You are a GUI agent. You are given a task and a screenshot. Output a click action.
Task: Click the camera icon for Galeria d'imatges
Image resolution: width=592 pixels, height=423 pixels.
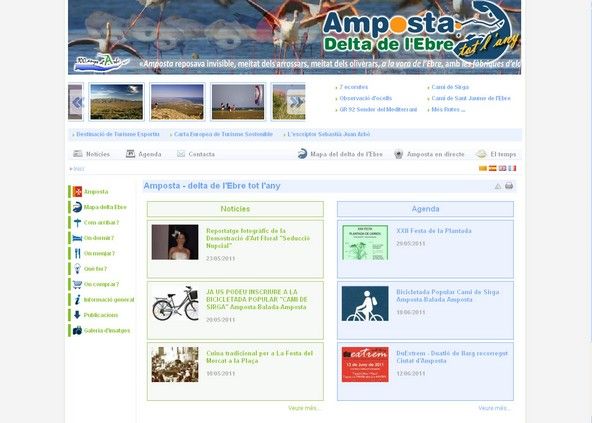77,330
